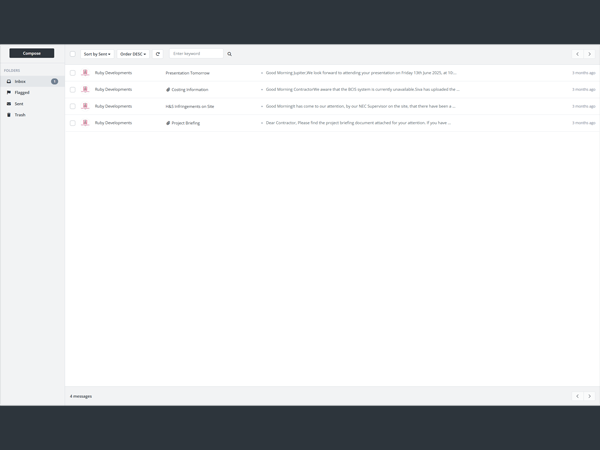Toggle the select-all checkbox in toolbar
Screen dimensions: 600x450
(73, 54)
